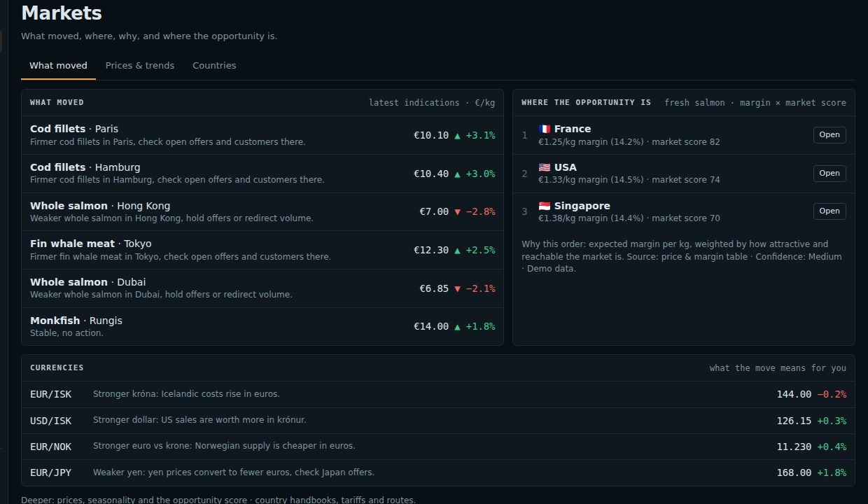The height and width of the screenshot is (504, 868).
Task: Select the EUR/NOK currency pair
Action: (50, 447)
